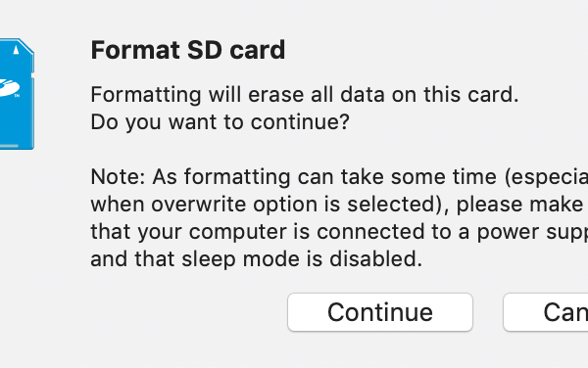Click the blue SD card icon
The width and height of the screenshot is (588, 368).
click(x=17, y=94)
